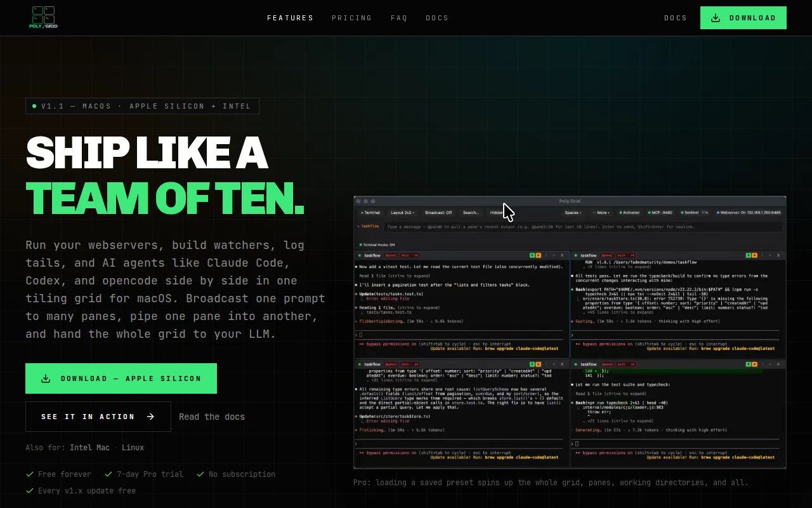812x508 pixels.
Task: Click Search... in the app preview toolbar
Action: click(x=471, y=213)
